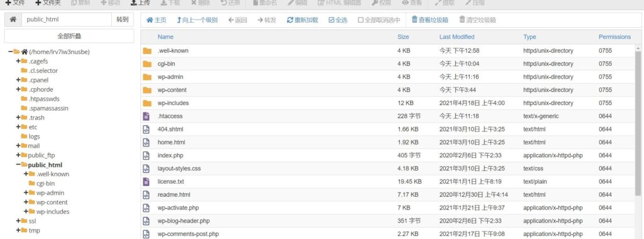Click the Home (主页) navigation icon
This screenshot has width=644, height=239.
150,19
